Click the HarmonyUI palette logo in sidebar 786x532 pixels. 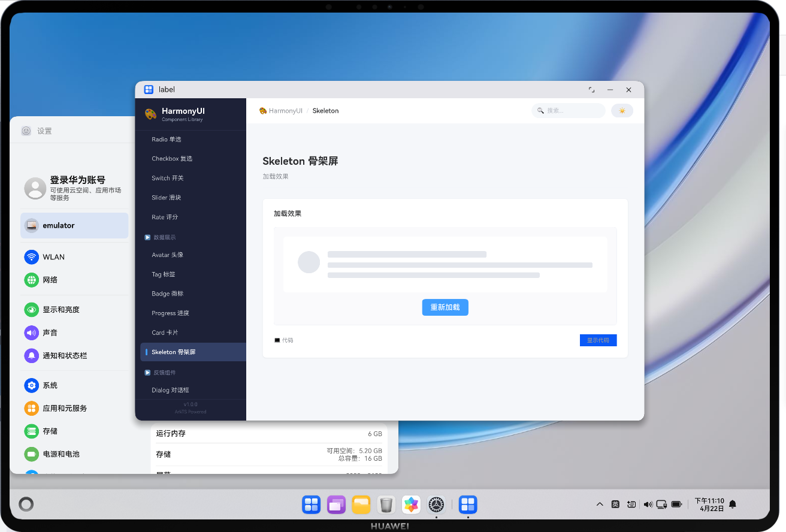pyautogui.click(x=150, y=114)
